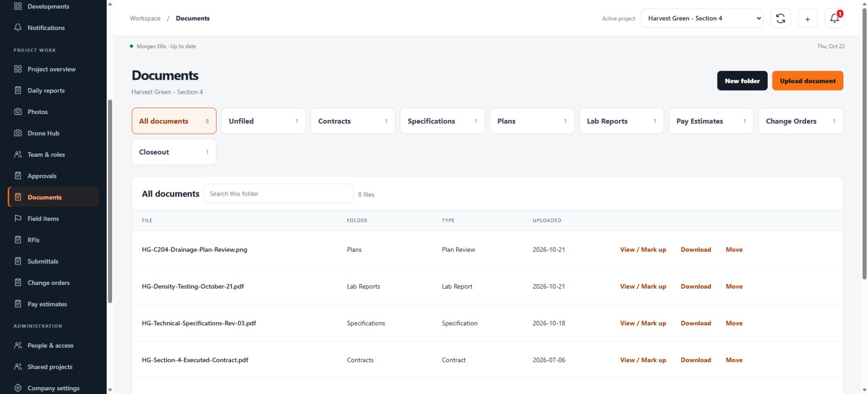Click the Project overview grid icon

[x=18, y=69]
